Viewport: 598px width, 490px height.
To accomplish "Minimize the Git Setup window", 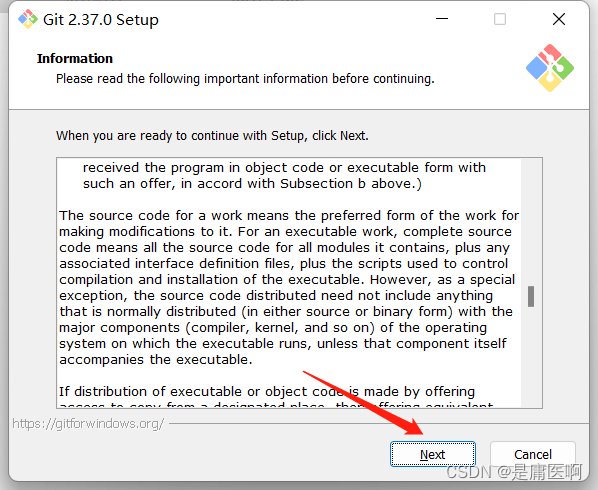I will pyautogui.click(x=442, y=19).
